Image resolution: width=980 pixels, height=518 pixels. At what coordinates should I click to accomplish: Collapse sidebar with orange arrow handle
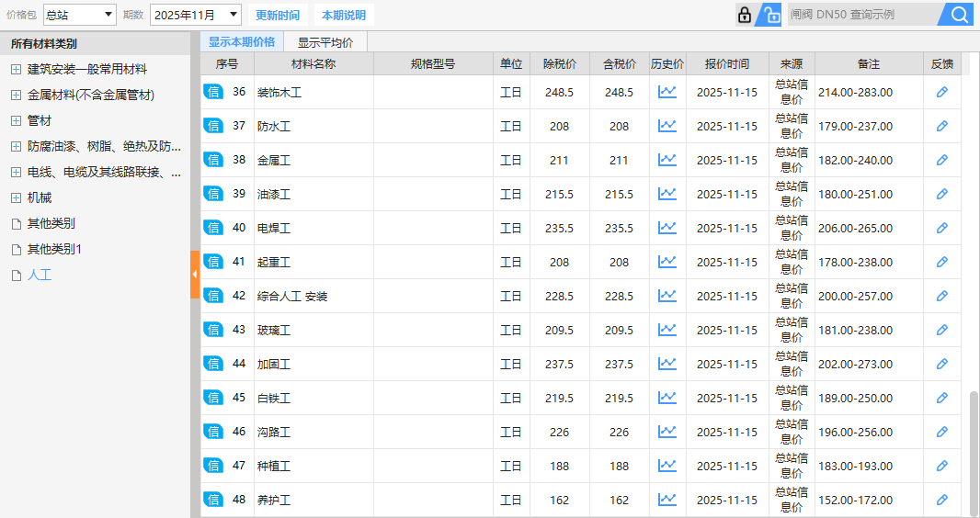point(194,275)
